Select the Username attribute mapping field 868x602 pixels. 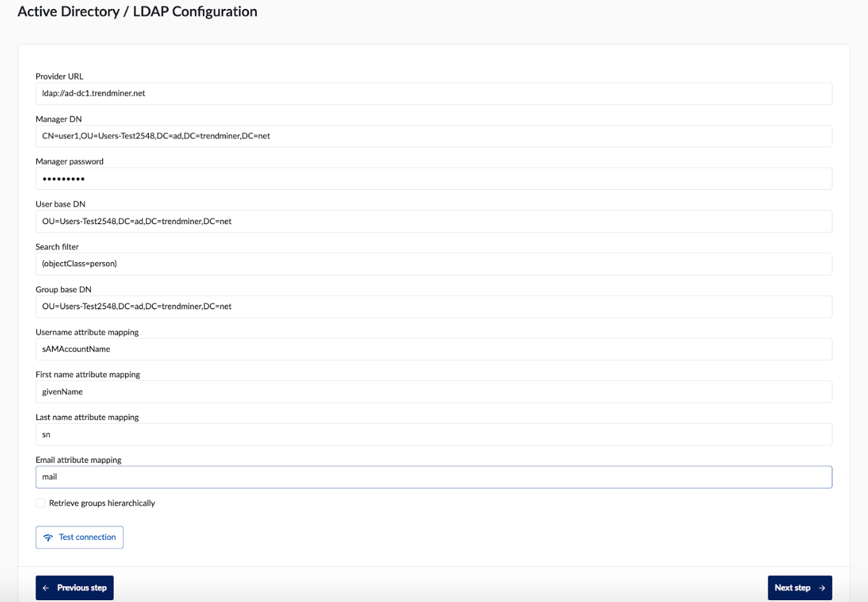(x=433, y=349)
